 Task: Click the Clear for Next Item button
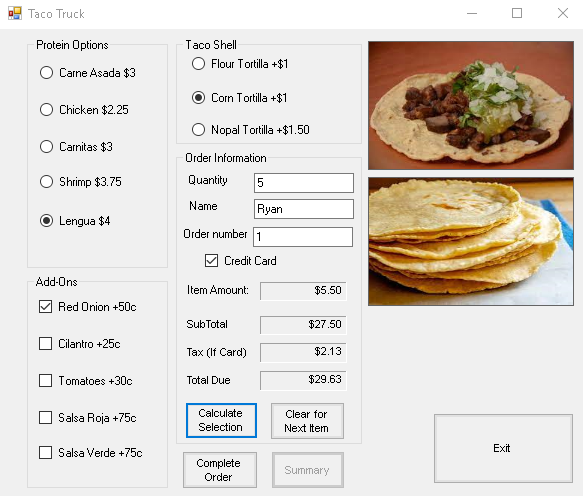point(307,421)
